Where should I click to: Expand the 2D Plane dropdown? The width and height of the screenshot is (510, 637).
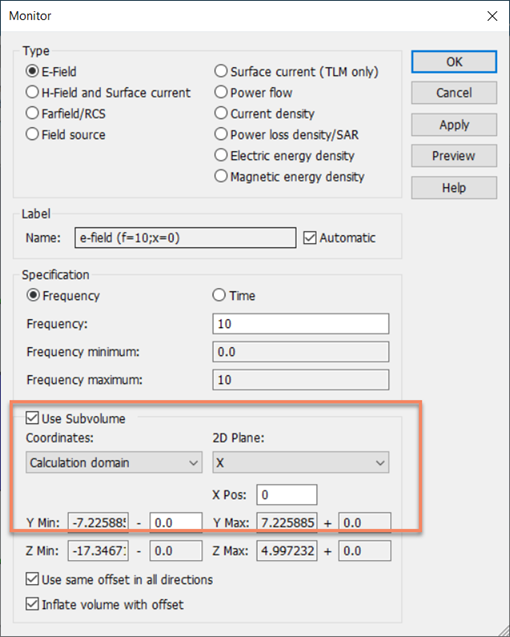(301, 462)
